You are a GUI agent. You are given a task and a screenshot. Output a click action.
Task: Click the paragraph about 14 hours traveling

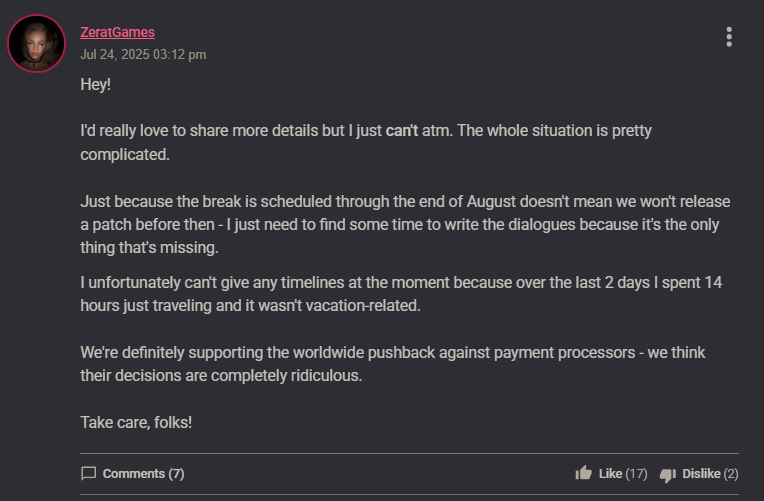(x=400, y=294)
